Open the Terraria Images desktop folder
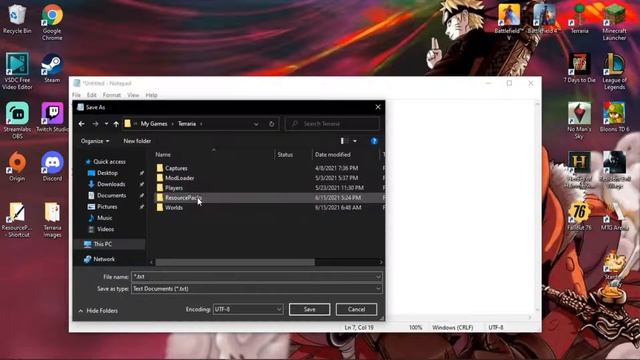Viewport: 640px width, 360px height. pos(52,220)
